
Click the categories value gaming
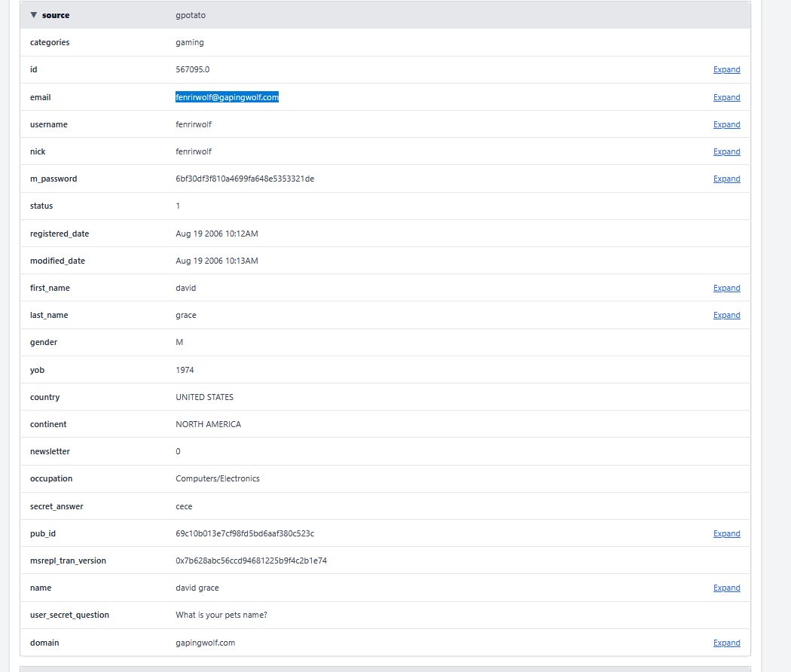click(x=190, y=43)
